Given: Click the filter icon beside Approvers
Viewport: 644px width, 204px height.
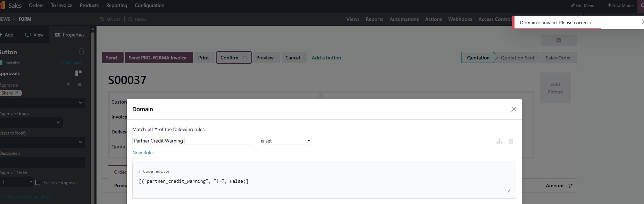Looking at the screenshot, I should click(x=68, y=85).
